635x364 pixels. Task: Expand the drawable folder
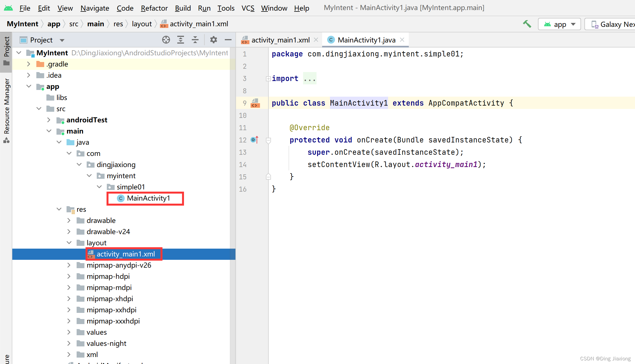coord(69,220)
